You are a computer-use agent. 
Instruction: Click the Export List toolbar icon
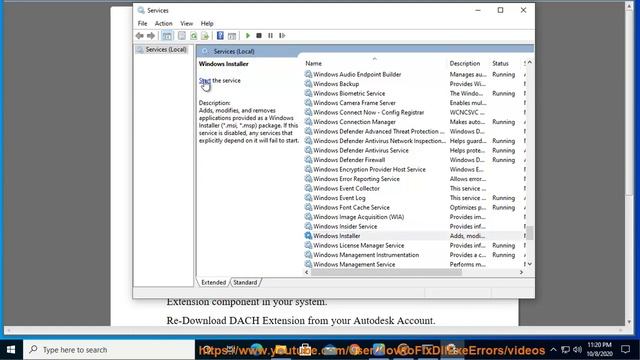[205, 36]
